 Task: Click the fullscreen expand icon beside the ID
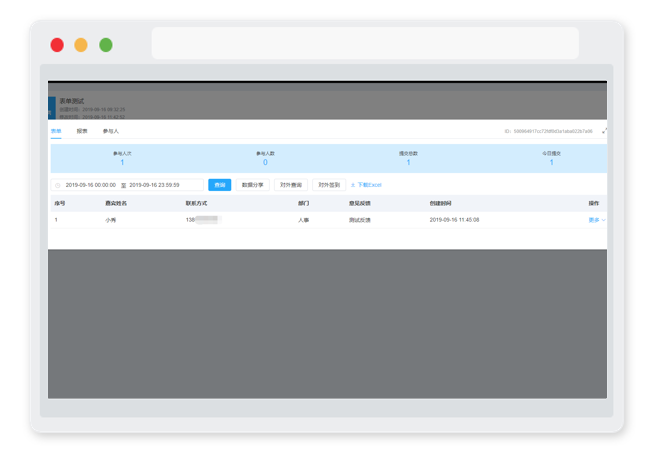tap(604, 131)
